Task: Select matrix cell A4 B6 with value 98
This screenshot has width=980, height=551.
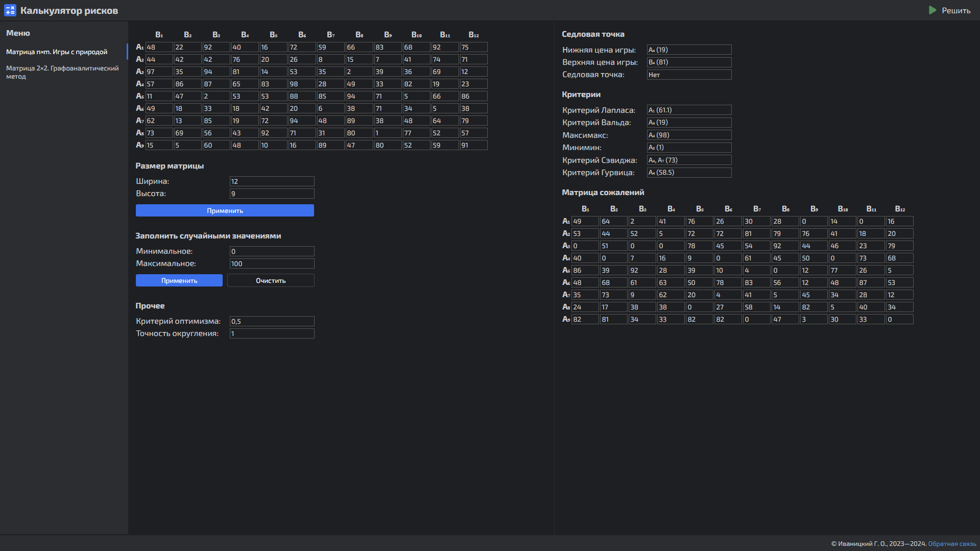Action: pos(302,84)
